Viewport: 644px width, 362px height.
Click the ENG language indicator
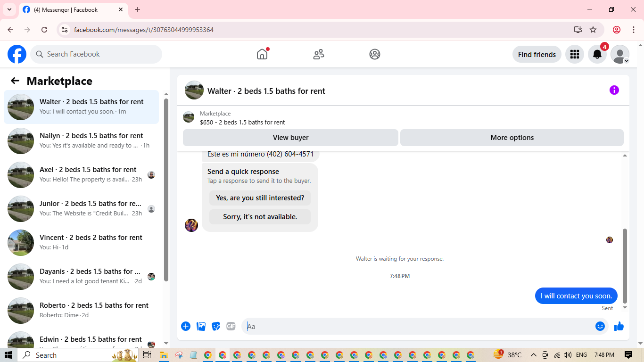click(581, 355)
